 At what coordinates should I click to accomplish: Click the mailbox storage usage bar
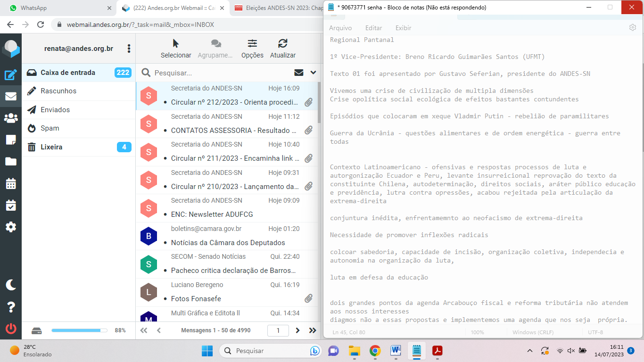tap(79, 330)
